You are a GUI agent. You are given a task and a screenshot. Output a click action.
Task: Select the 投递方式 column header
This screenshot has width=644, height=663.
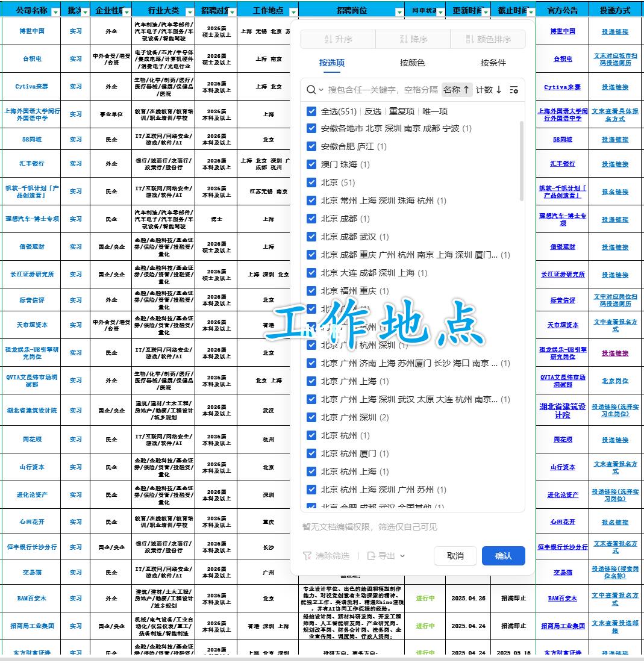click(x=615, y=10)
